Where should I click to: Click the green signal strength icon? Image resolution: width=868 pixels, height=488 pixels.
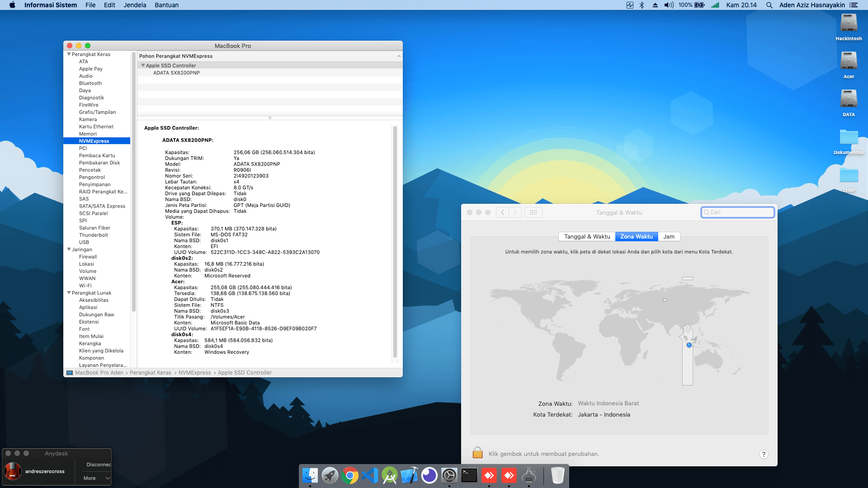click(x=715, y=5)
